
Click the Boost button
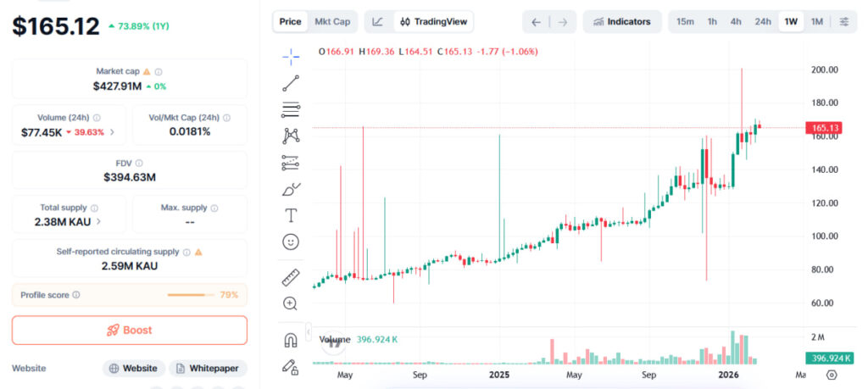click(130, 330)
